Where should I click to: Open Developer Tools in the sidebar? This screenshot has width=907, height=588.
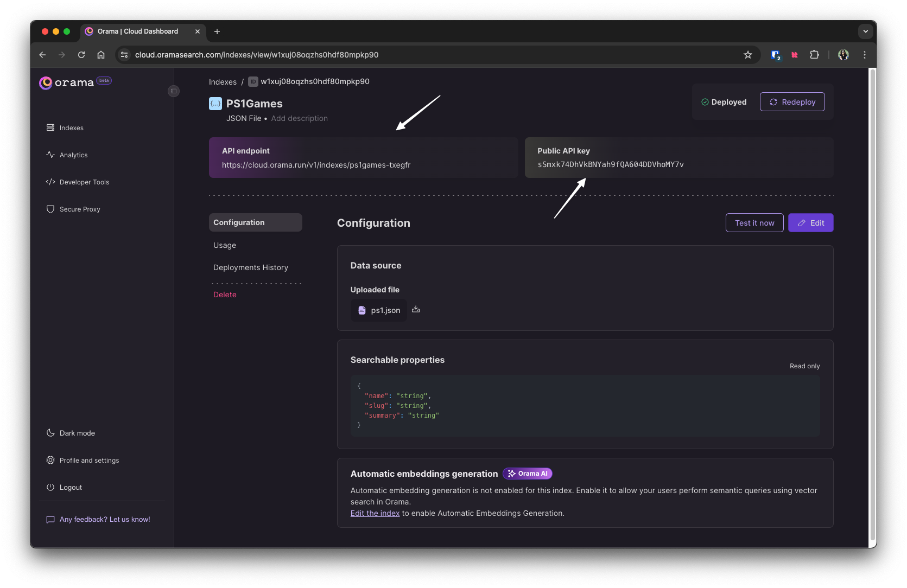[x=78, y=182]
